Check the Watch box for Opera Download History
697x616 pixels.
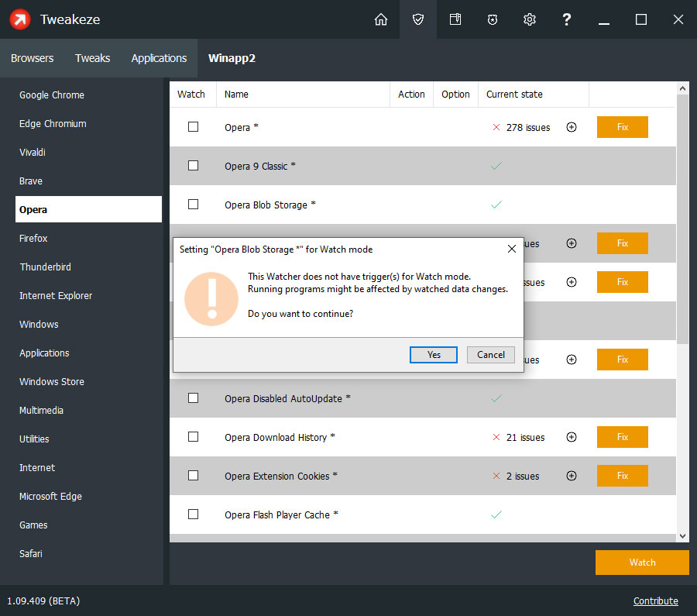[x=193, y=437]
